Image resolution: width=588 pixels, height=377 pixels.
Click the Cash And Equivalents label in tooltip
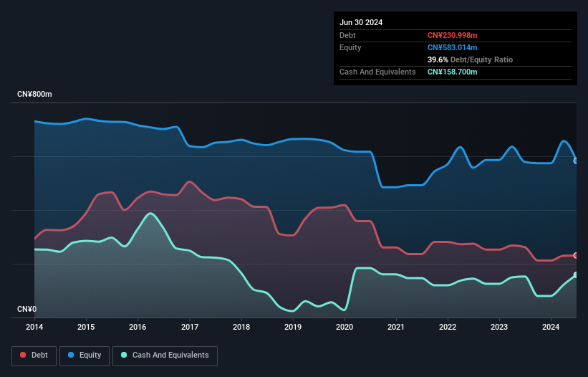click(x=377, y=72)
